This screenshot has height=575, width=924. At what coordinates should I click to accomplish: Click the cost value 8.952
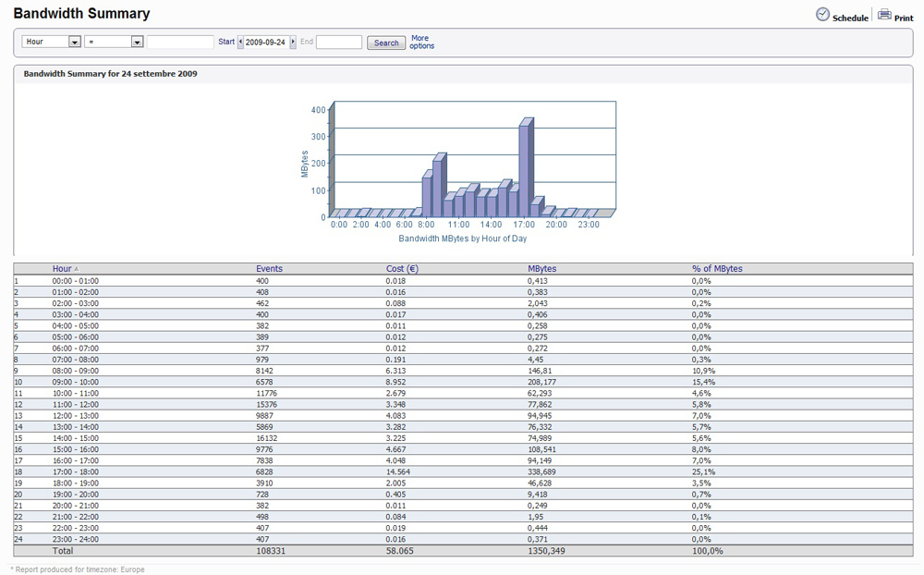tap(396, 382)
